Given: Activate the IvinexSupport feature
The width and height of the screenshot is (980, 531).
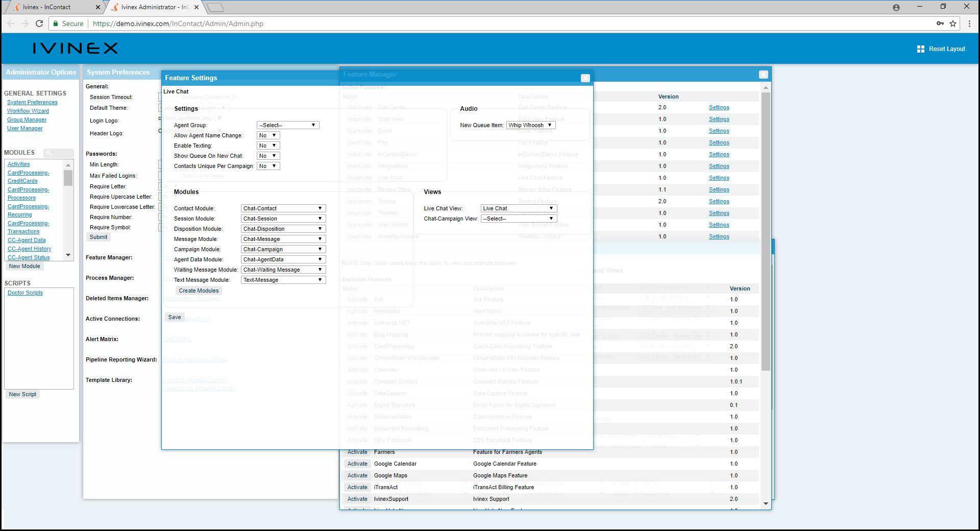Looking at the screenshot, I should [x=357, y=499].
